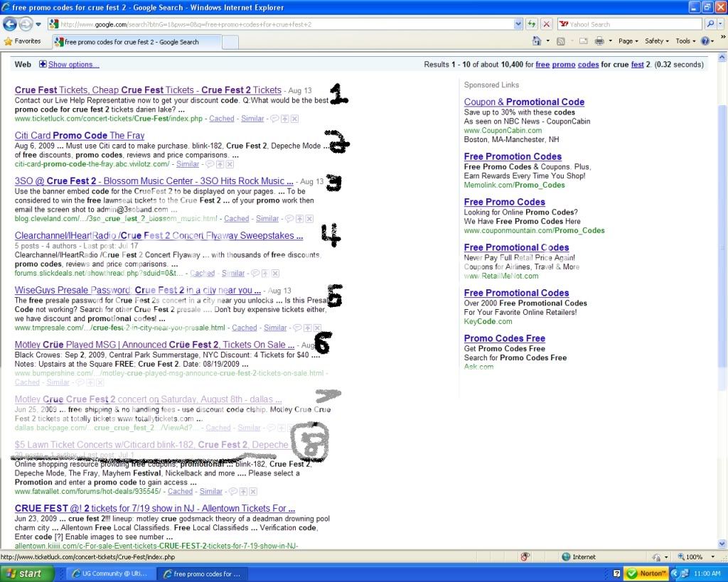Image resolution: width=728 pixels, height=582 pixels.
Task: Promote the ticketluck.com result with the arrow icon
Action: (284, 119)
